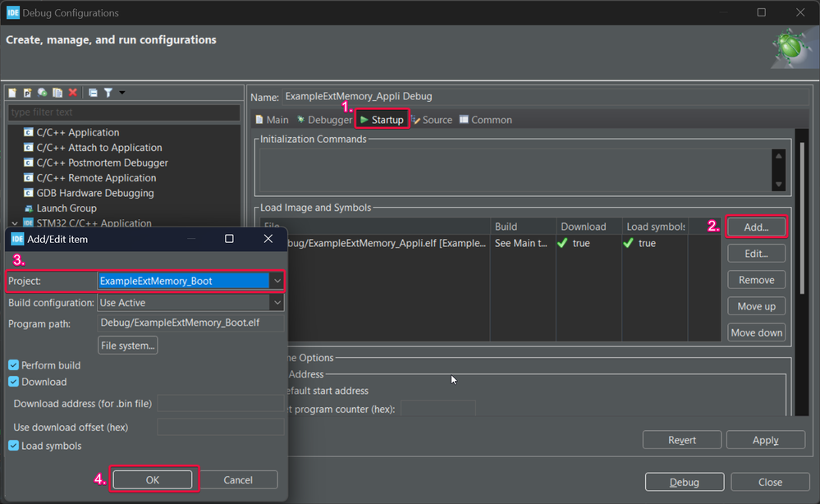Viewport: 820px width, 504px height.
Task: Click the Edit... button
Action: (756, 254)
